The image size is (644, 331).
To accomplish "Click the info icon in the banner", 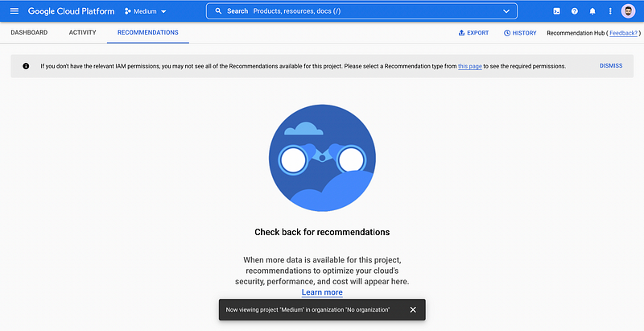I will [26, 66].
